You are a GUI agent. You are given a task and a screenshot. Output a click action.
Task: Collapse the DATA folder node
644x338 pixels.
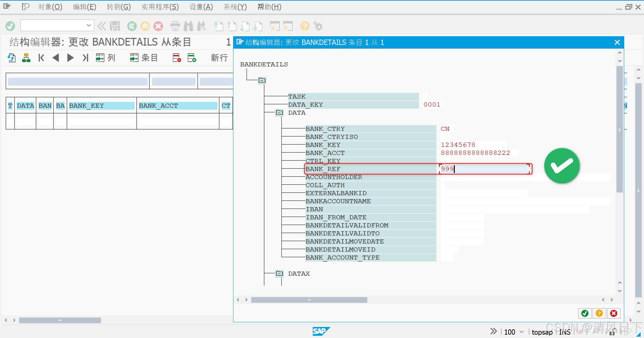tap(279, 113)
